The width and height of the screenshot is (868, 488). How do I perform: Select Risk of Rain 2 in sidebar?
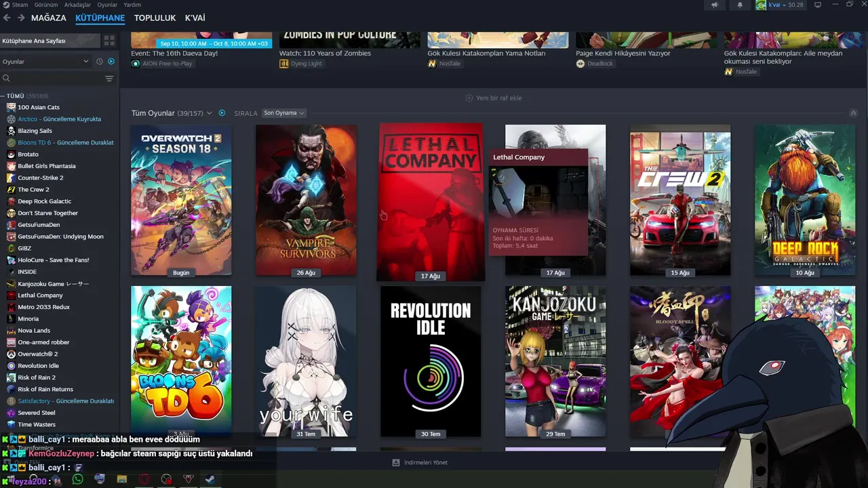37,378
